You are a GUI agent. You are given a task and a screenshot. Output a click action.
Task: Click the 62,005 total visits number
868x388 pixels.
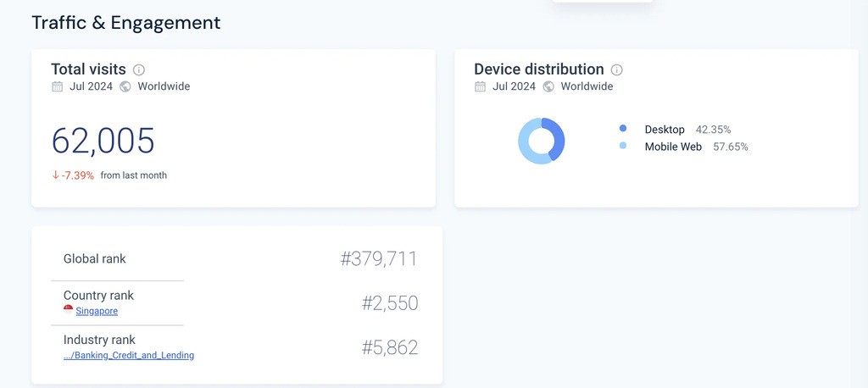pyautogui.click(x=103, y=141)
